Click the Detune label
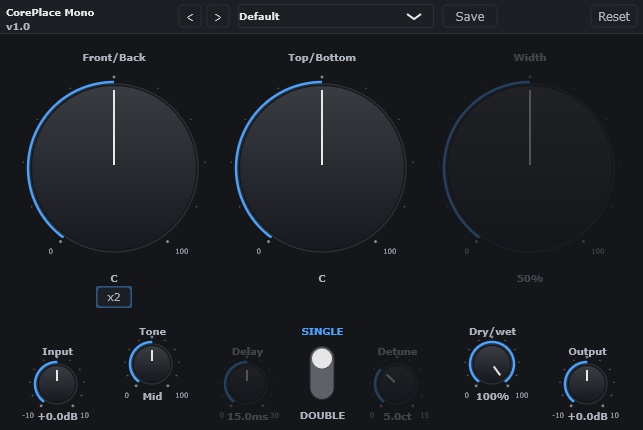Image resolution: width=643 pixels, height=430 pixels. (397, 352)
